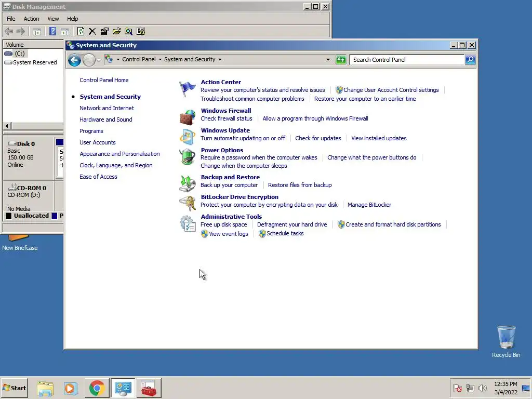The image size is (532, 399).
Task: Click the Action Center flag icon
Action: (x=187, y=89)
